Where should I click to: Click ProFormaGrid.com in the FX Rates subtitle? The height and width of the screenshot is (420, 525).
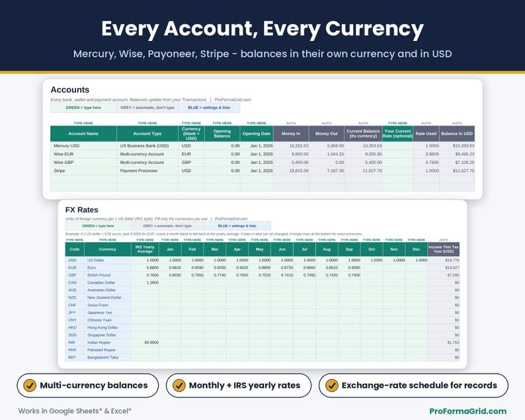(231, 219)
